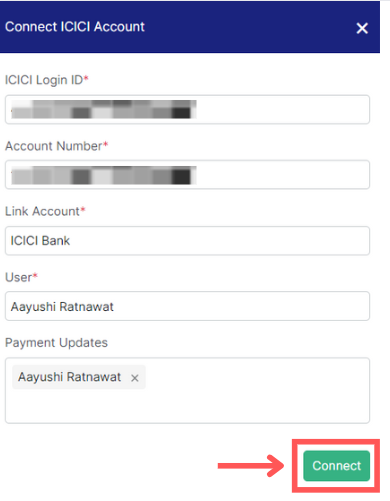Open the Link Account ICICI Bank dropdown
This screenshot has height=501, width=390.
[187, 241]
